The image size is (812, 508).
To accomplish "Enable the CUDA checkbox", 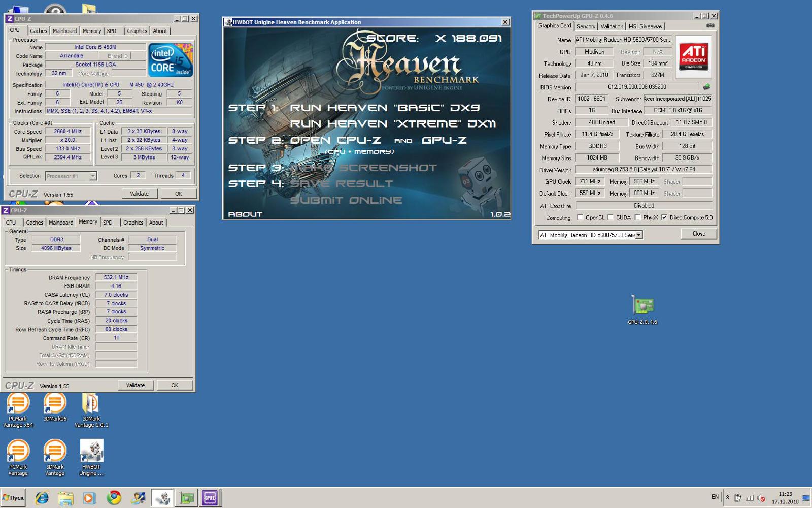I will (611, 217).
